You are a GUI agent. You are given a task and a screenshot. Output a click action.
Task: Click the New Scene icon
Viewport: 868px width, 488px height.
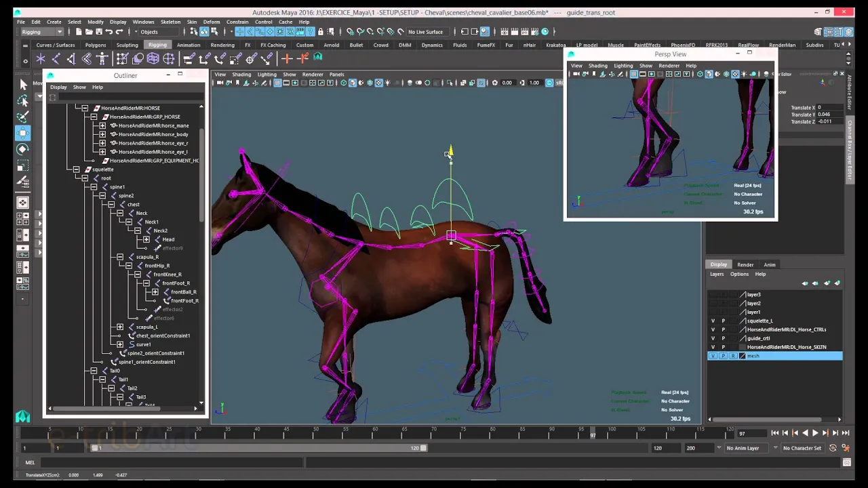click(x=79, y=32)
